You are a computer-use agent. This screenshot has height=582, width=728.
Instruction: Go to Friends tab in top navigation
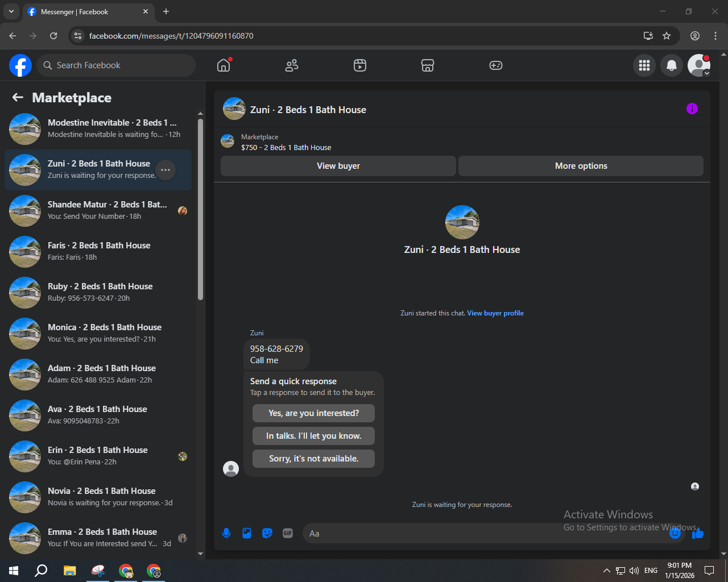292,65
